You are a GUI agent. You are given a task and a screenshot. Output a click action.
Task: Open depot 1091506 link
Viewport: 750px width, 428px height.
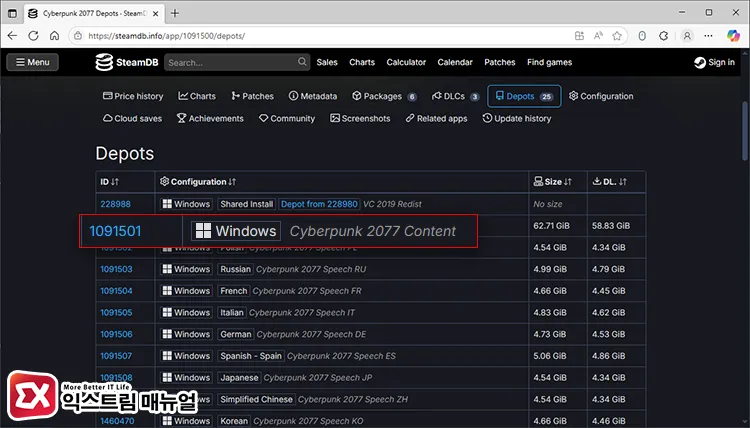(x=116, y=334)
